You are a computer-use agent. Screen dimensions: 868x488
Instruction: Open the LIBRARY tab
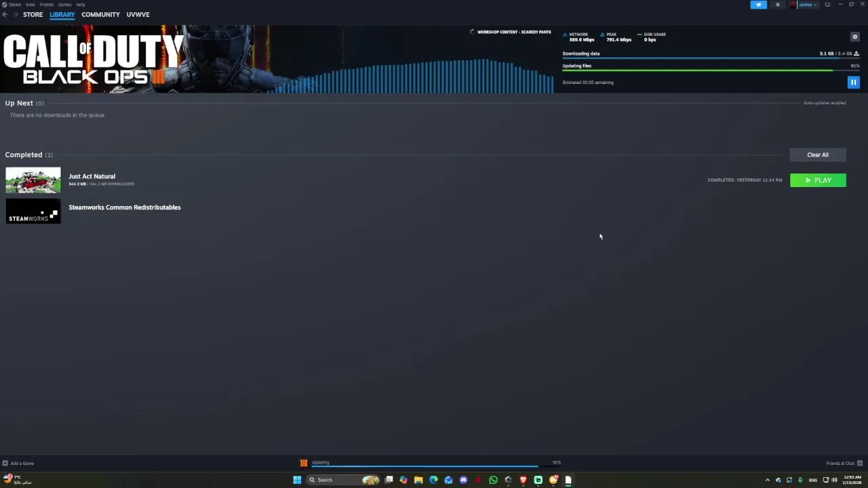tap(62, 14)
